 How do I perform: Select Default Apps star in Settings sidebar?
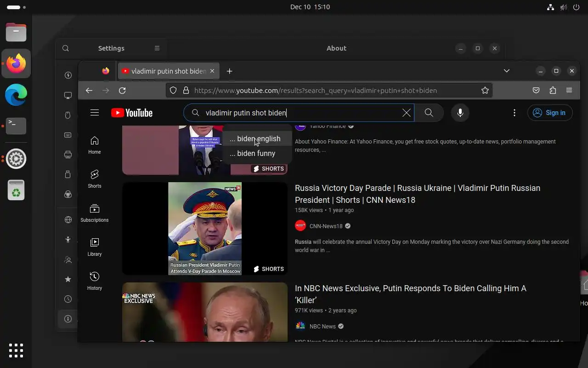(x=68, y=279)
